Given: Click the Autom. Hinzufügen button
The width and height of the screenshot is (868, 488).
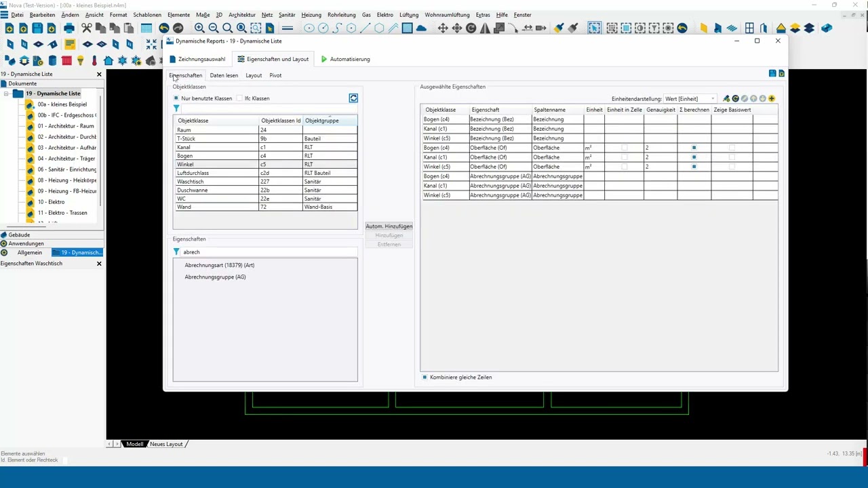Looking at the screenshot, I should (389, 226).
